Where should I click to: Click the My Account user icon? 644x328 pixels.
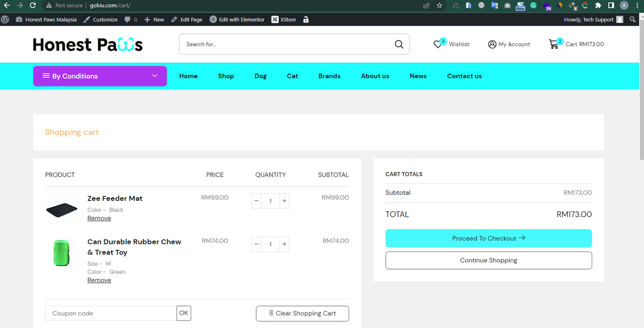coord(492,44)
